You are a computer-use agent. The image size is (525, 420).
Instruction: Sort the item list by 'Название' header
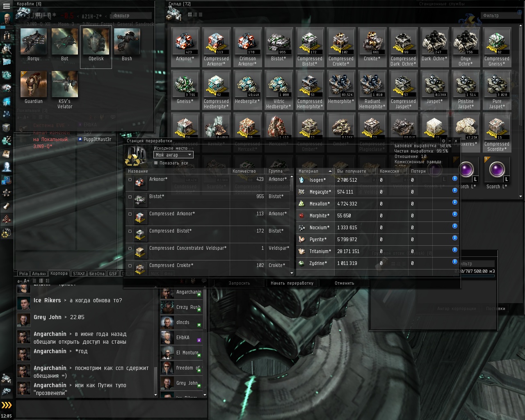click(177, 171)
